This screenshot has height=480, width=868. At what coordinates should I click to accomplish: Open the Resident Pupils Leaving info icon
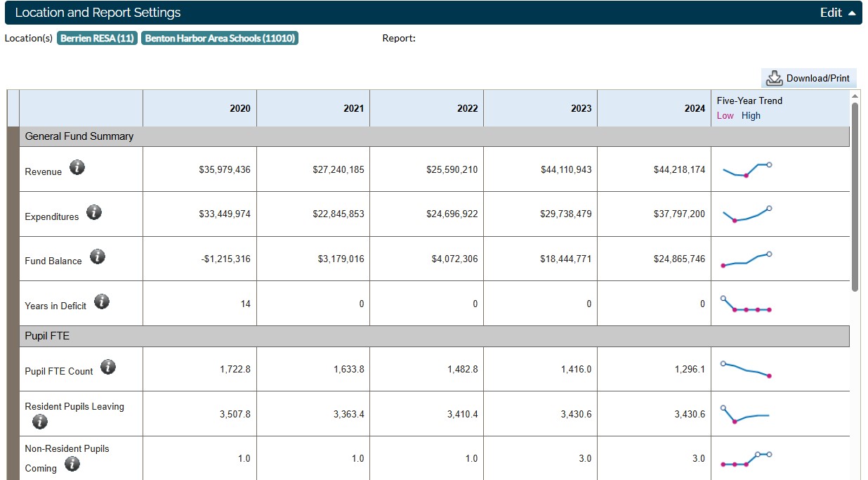(x=40, y=422)
